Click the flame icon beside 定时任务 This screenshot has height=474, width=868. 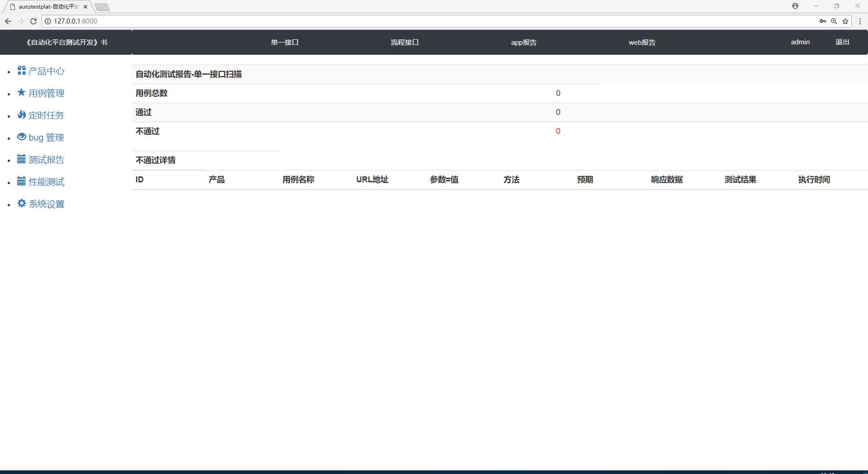21,114
